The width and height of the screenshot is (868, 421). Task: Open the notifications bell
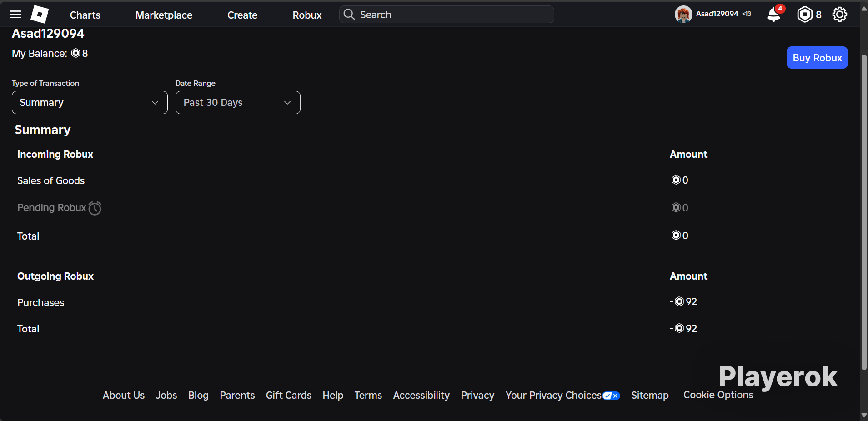[774, 14]
